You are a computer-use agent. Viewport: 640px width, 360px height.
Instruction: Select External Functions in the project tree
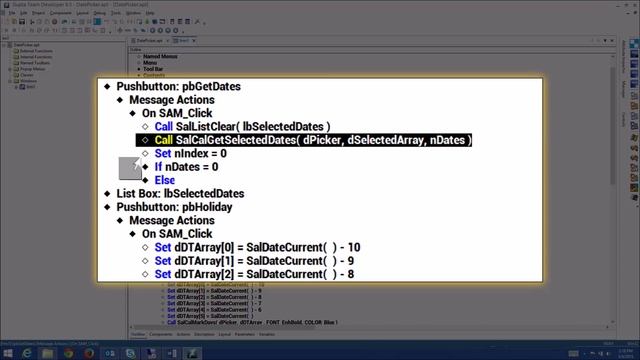(36, 51)
